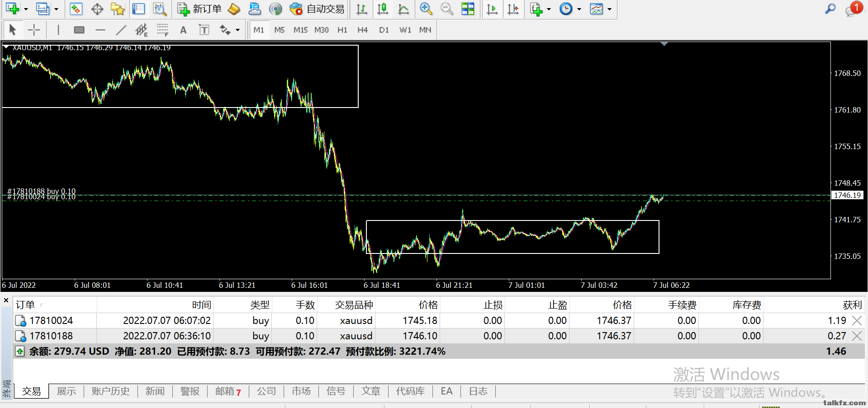Open the 账户历史 tab
This screenshot has height=408, width=868.
point(111,391)
